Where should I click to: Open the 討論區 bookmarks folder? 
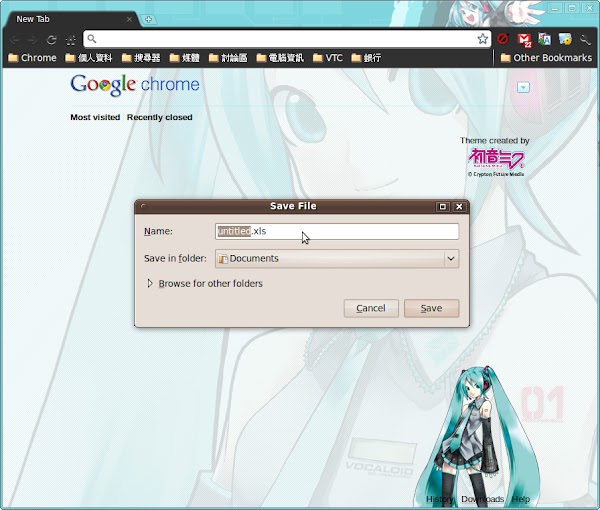click(228, 58)
